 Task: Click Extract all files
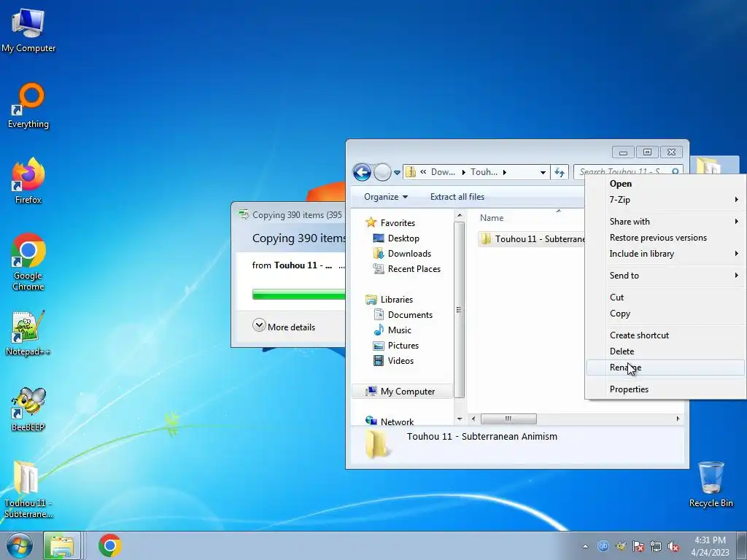click(x=457, y=197)
